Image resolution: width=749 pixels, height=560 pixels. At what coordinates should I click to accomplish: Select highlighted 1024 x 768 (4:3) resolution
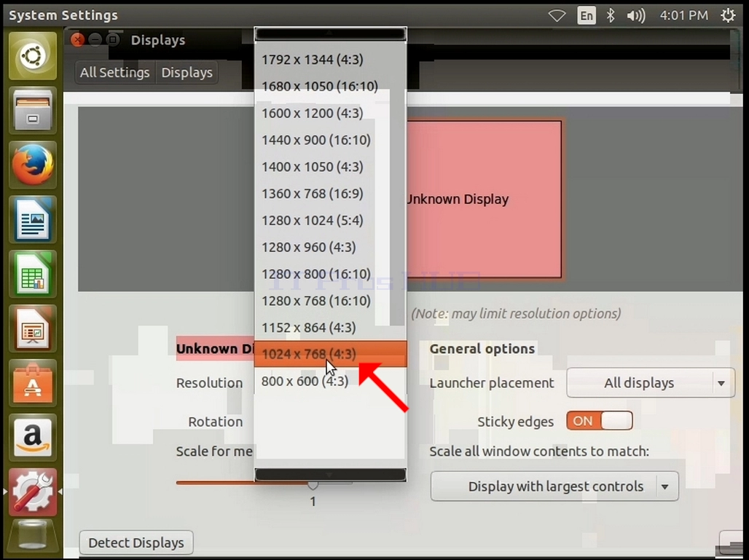click(330, 354)
